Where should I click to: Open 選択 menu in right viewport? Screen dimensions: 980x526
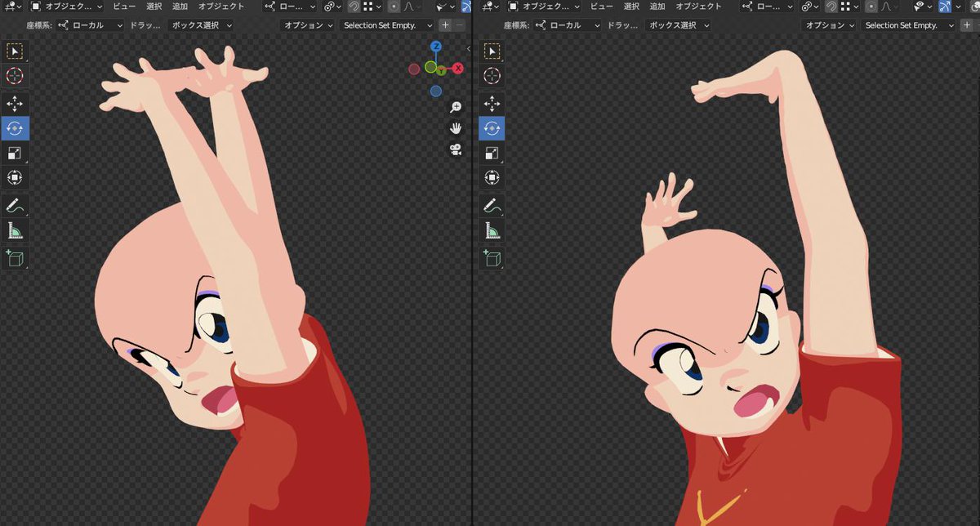631,7
